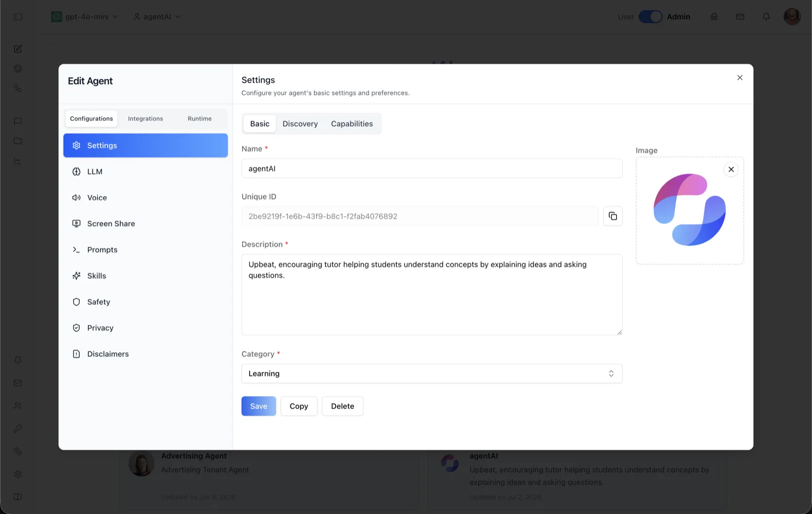
Task: Click the new chat compose icon
Action: 18,49
